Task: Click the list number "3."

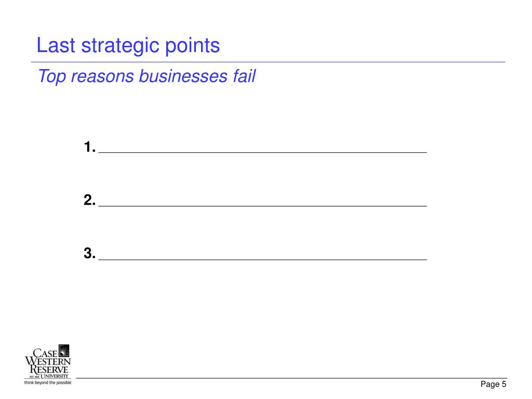Action: 89,253
